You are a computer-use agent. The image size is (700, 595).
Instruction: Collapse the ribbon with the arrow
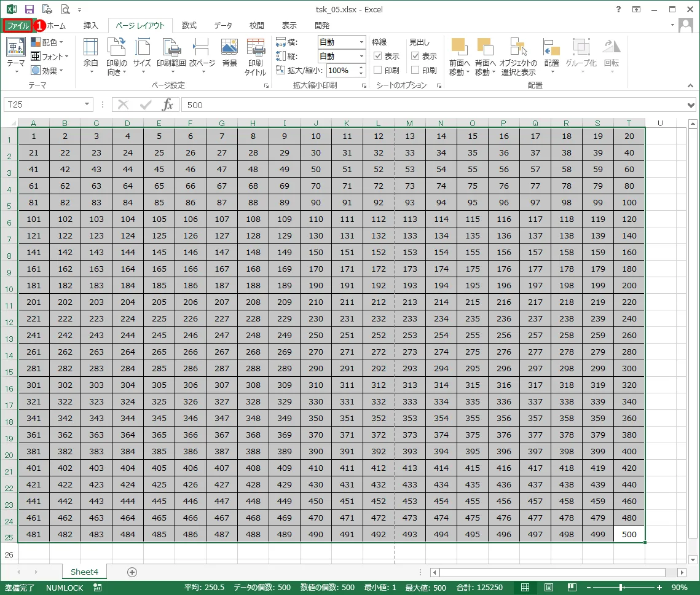(x=690, y=85)
